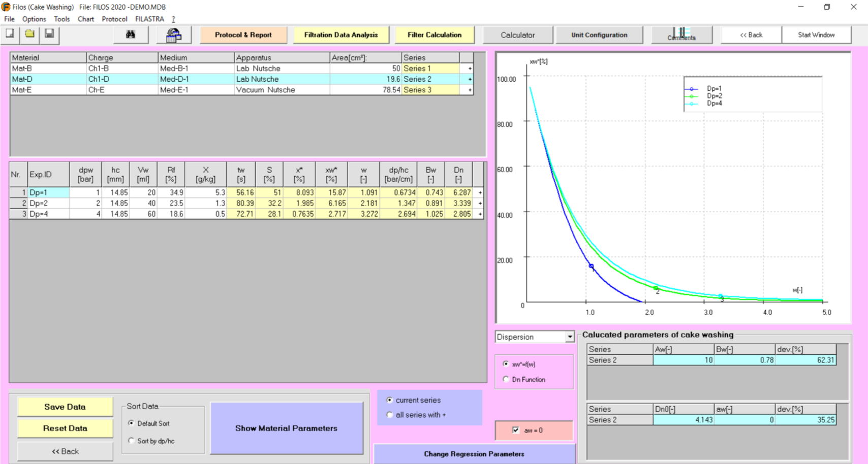868x464 pixels.
Task: Select the xw*=f(w) radio button
Action: coord(506,364)
